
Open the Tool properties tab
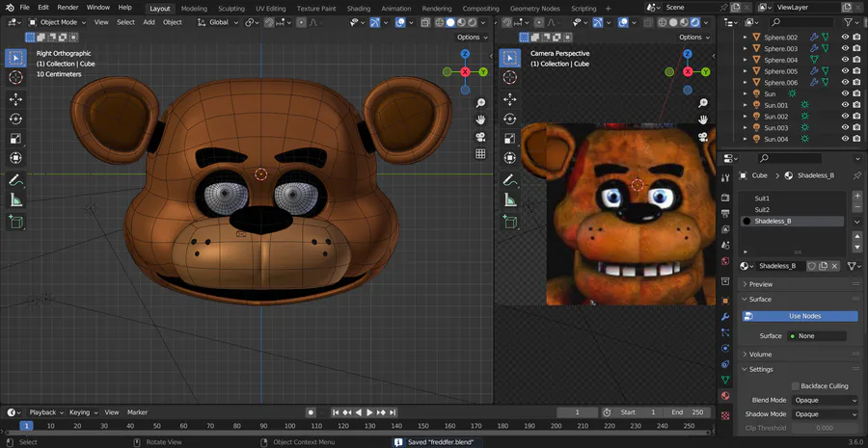click(725, 177)
